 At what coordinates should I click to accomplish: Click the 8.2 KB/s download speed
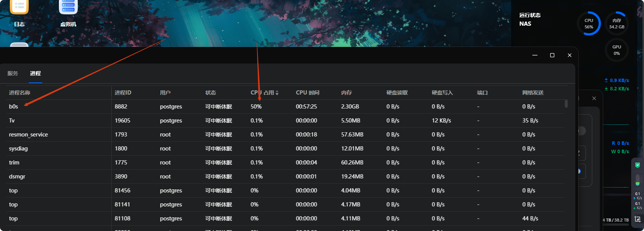coord(617,89)
